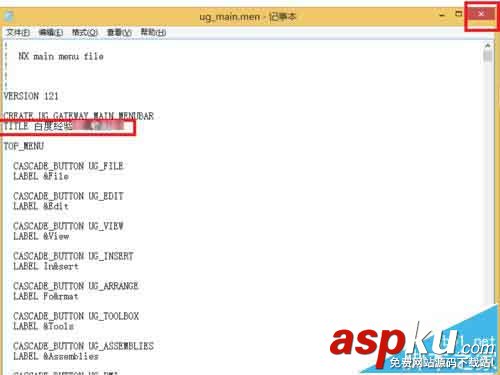Viewport: 500px width, 375px height.
Task: Click 'LABEL &Assemblies' text
Action: pyautogui.click(x=56, y=356)
